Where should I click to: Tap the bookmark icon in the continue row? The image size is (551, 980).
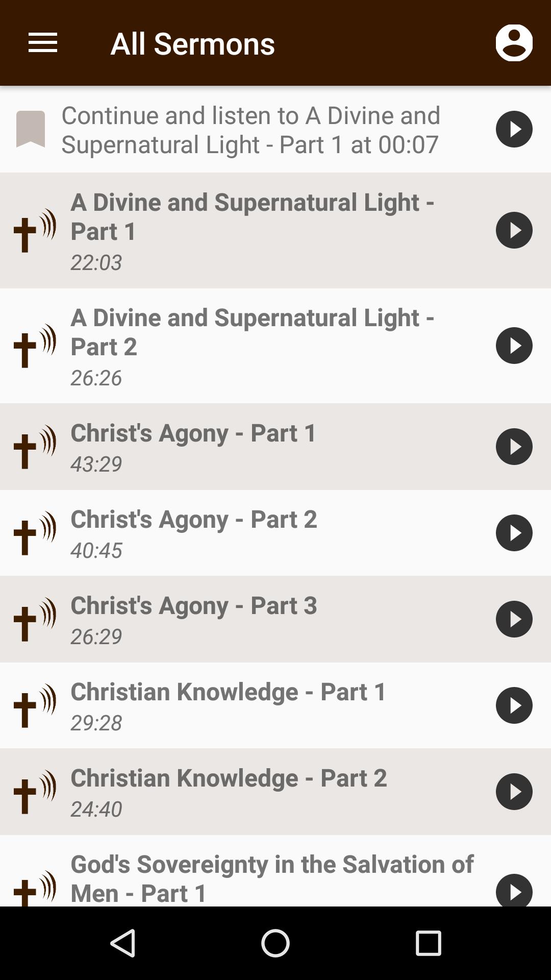31,129
